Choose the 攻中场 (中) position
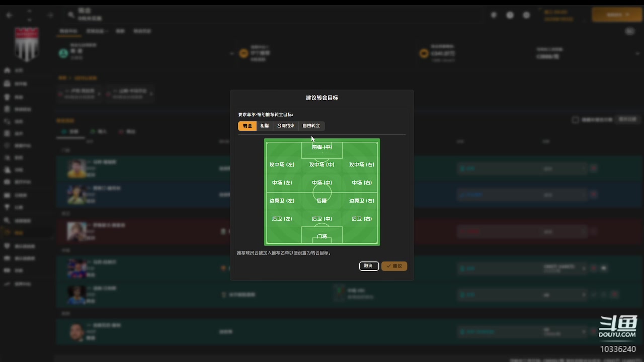The height and width of the screenshot is (362, 644). pos(322,164)
